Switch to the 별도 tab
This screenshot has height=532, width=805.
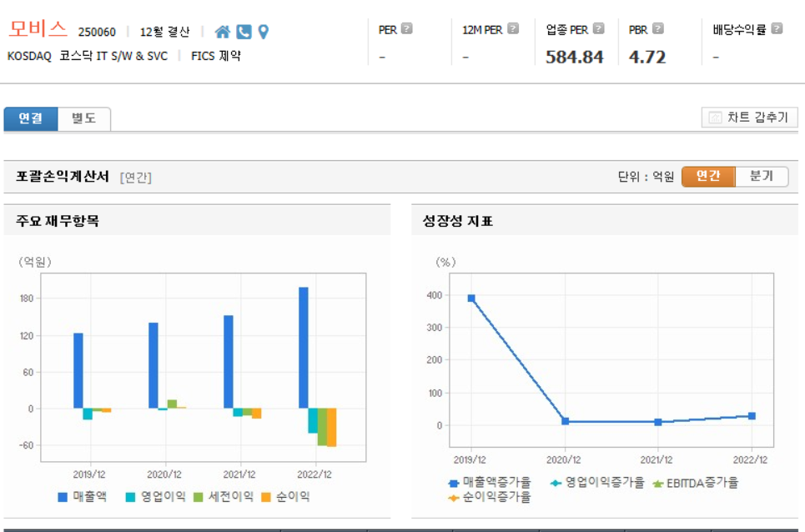coord(83,118)
